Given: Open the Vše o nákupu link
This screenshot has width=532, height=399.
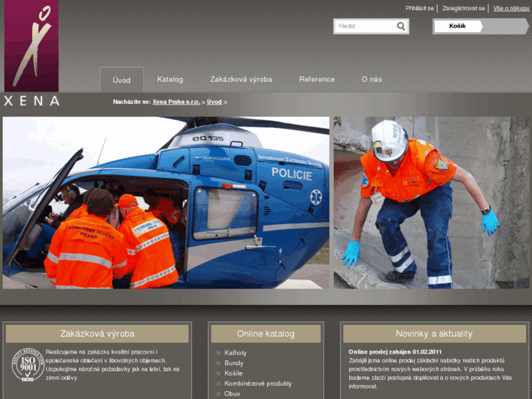Looking at the screenshot, I should point(510,9).
